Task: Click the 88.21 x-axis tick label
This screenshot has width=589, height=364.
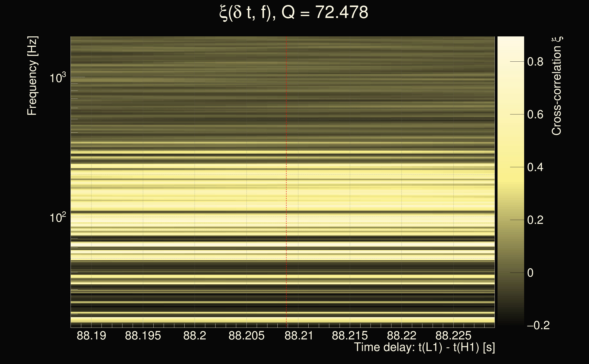Action: click(299, 336)
